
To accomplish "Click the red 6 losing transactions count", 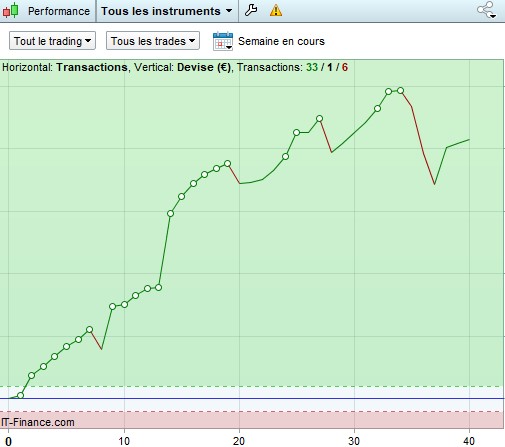I will point(344,67).
